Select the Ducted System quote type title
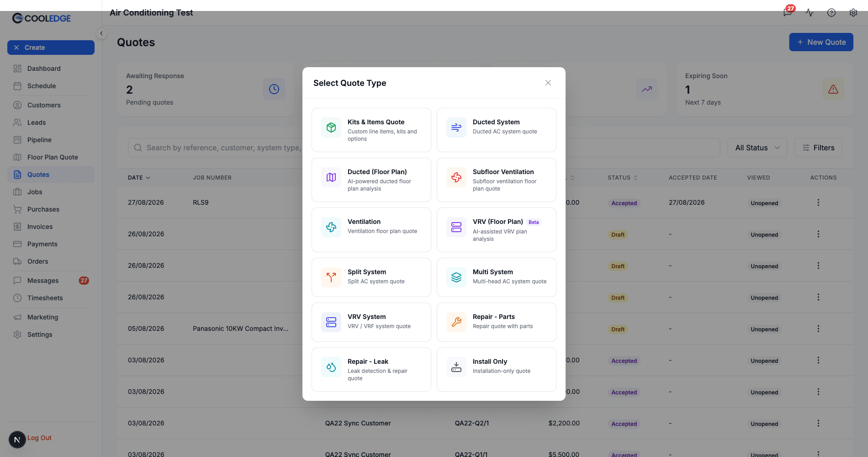This screenshot has height=457, width=868. pyautogui.click(x=496, y=122)
